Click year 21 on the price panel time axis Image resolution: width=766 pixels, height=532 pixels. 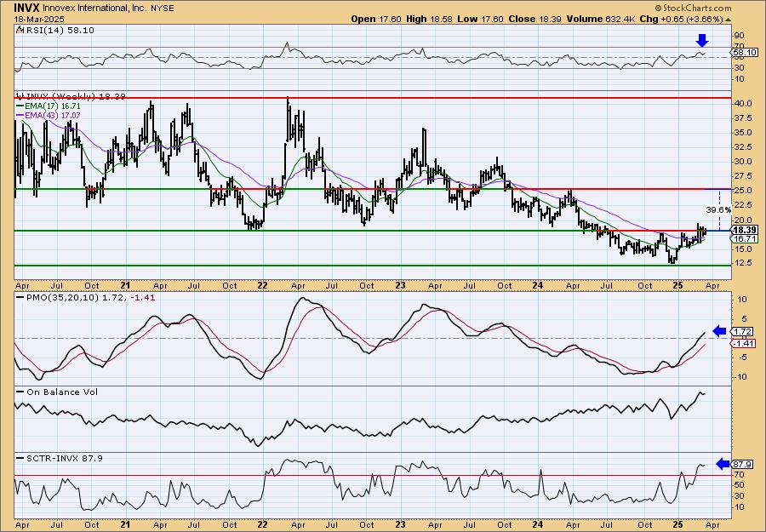point(125,285)
